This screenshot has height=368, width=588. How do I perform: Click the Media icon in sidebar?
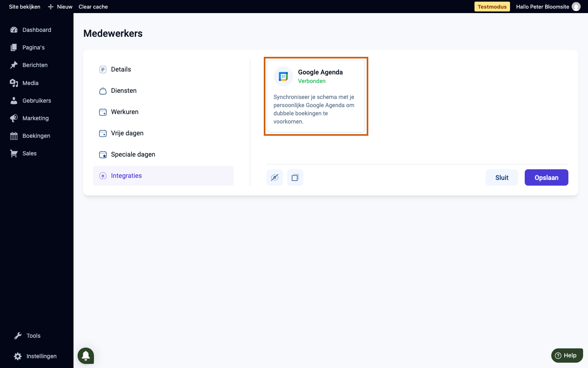coord(14,83)
